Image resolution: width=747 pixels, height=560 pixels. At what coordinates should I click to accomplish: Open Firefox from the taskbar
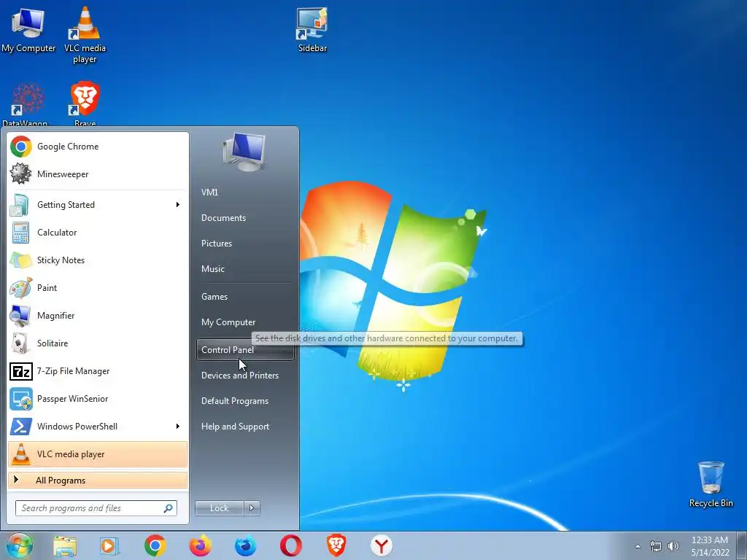pyautogui.click(x=200, y=545)
